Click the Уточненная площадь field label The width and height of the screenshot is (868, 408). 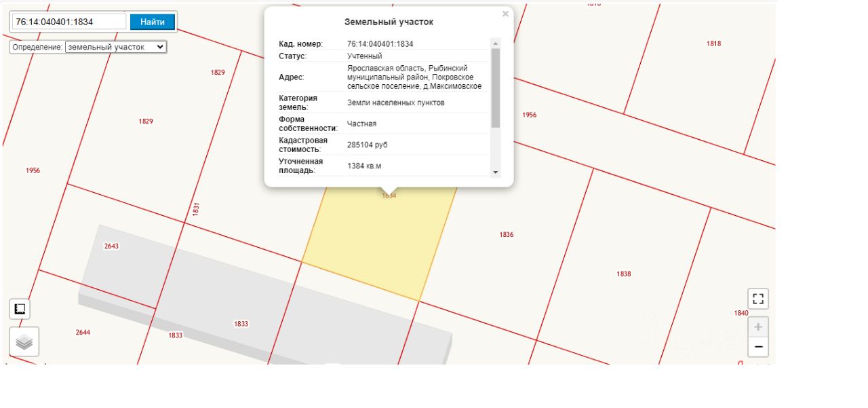[x=301, y=166]
